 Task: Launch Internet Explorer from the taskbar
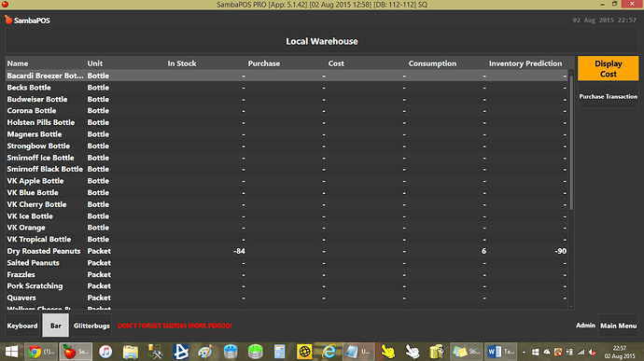pos(329,352)
